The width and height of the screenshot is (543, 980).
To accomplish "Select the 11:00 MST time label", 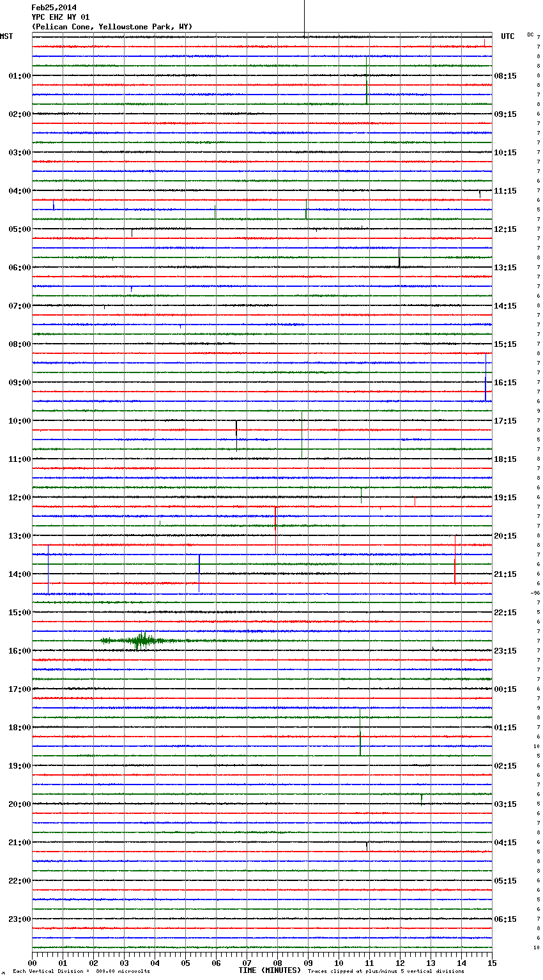I will pyautogui.click(x=20, y=459).
